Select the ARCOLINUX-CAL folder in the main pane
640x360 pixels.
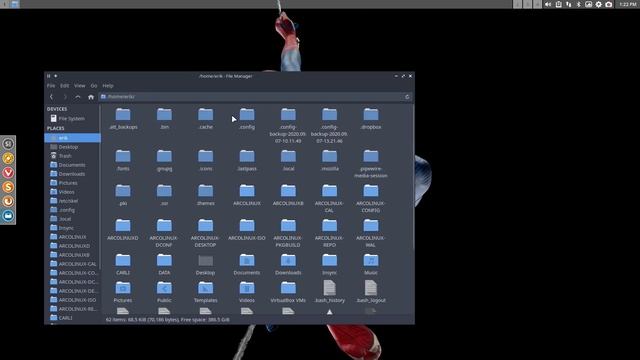click(329, 191)
